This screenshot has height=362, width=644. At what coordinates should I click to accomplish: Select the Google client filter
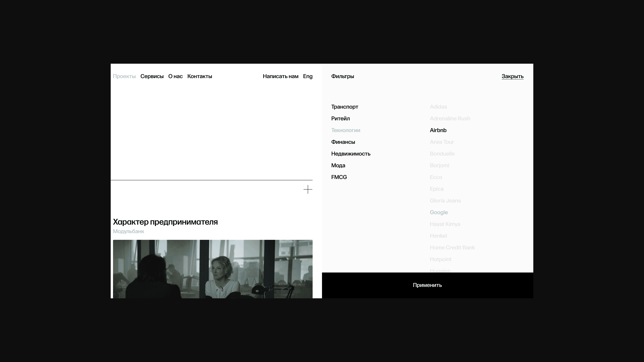439,212
